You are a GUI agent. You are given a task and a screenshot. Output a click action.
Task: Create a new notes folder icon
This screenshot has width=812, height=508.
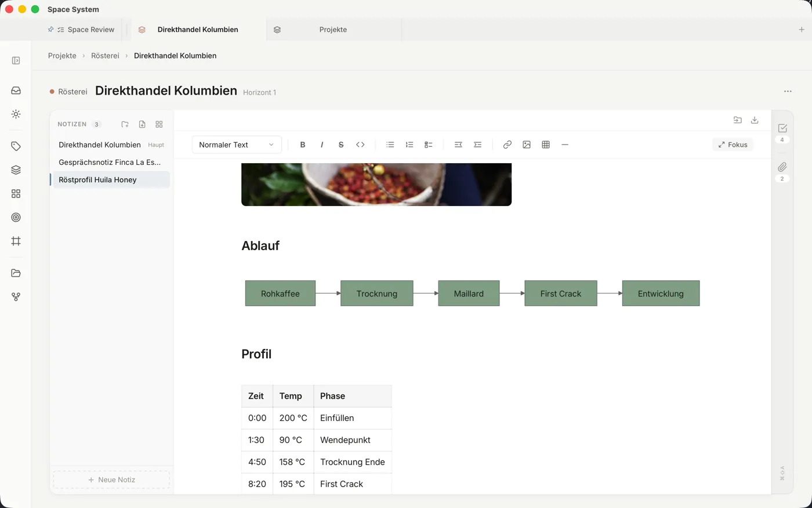point(125,124)
